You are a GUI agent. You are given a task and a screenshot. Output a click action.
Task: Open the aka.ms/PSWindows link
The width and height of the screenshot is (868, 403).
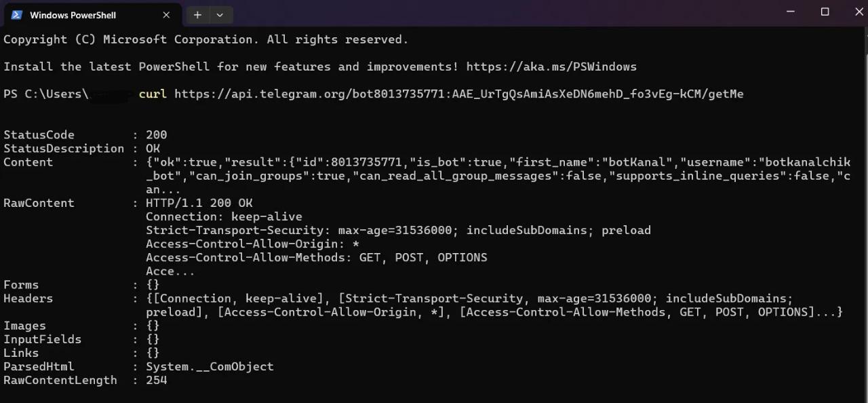point(551,66)
